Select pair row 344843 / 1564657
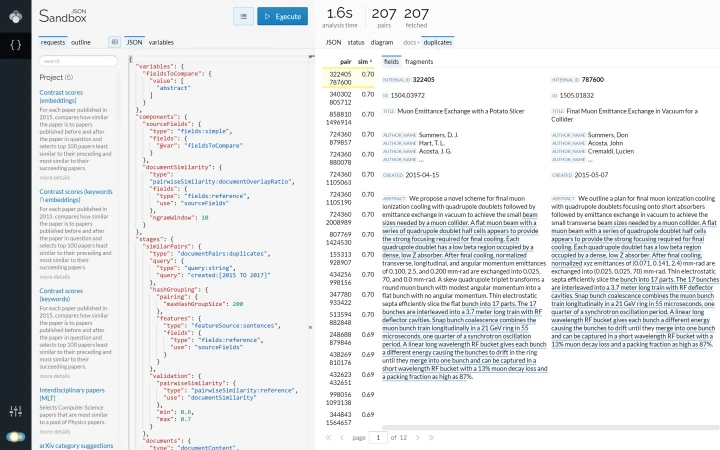 click(x=349, y=418)
